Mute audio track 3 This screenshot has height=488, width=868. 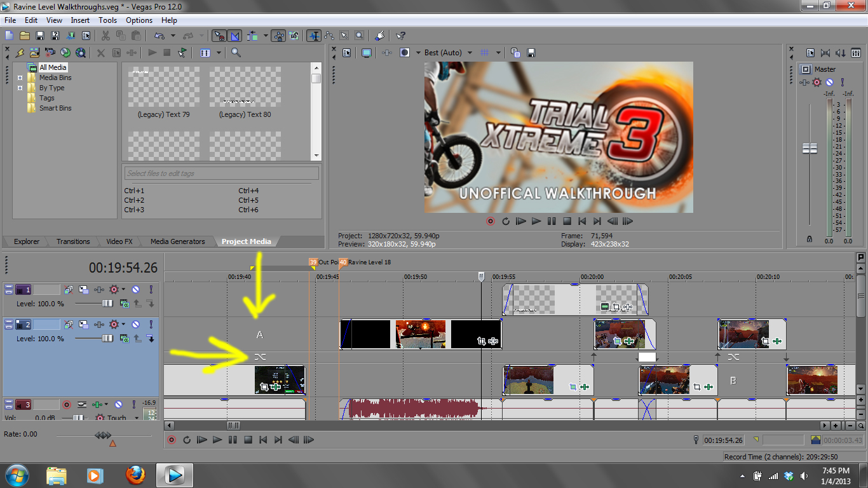coord(118,404)
